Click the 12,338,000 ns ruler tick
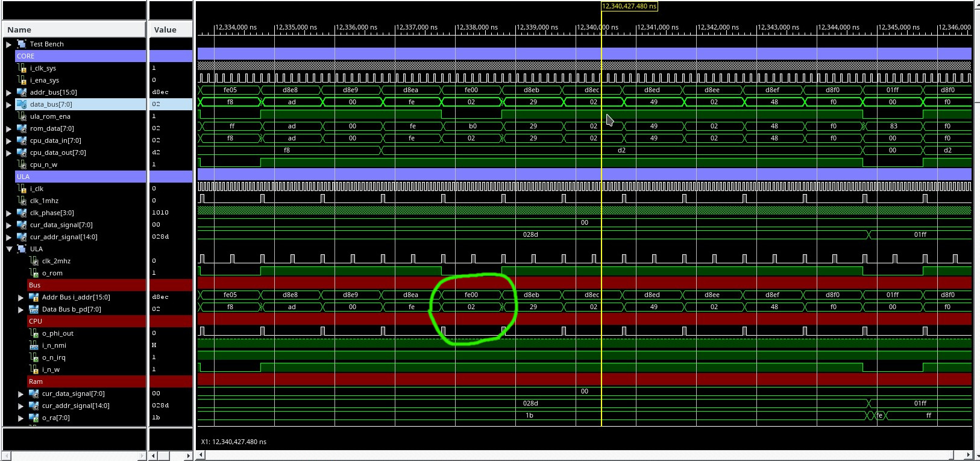980x461 pixels. [477, 27]
